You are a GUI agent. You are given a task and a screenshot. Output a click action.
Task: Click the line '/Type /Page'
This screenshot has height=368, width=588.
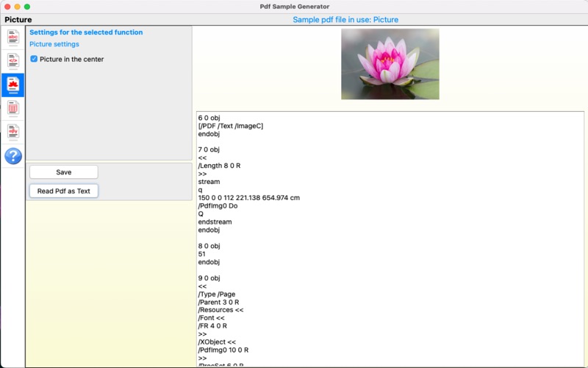point(217,294)
